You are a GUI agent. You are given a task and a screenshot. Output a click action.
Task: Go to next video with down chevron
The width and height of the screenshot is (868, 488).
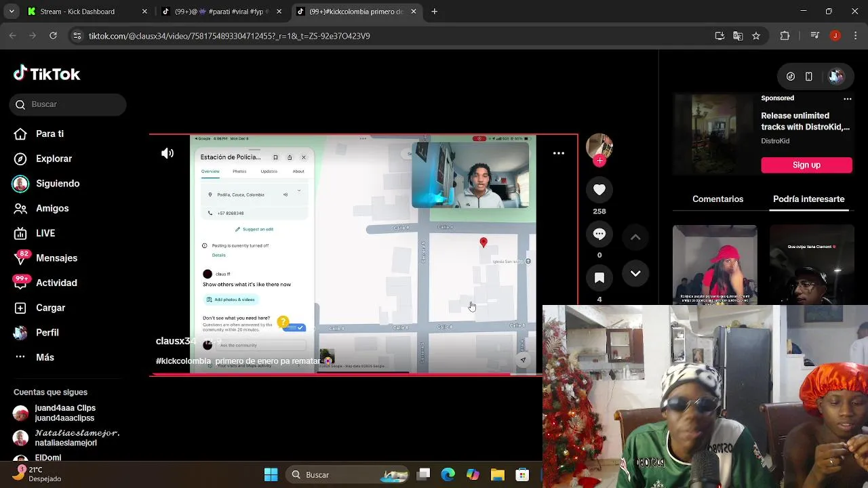point(635,273)
